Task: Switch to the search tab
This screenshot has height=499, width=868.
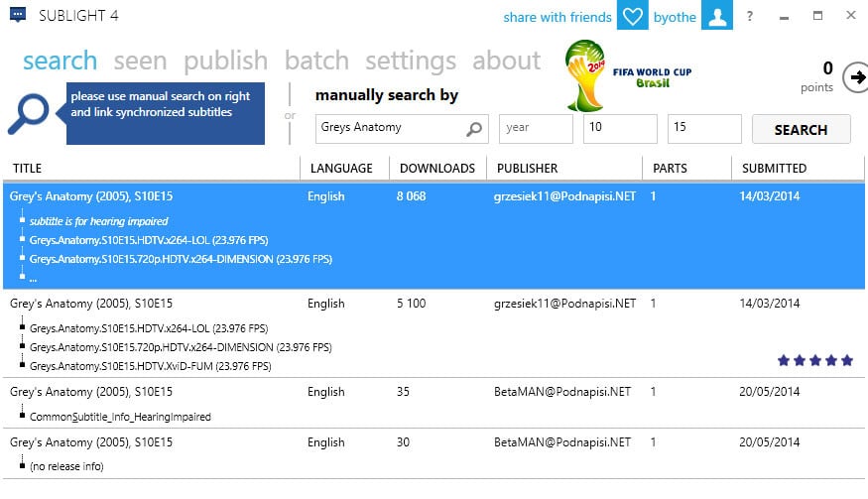Action: [60, 61]
